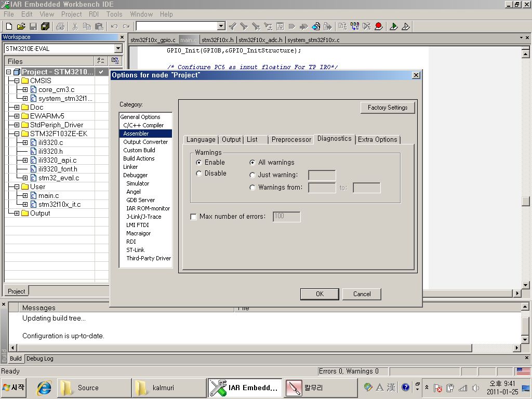532x399 pixels.
Task: Click the Max number of errors value field
Action: 286,217
